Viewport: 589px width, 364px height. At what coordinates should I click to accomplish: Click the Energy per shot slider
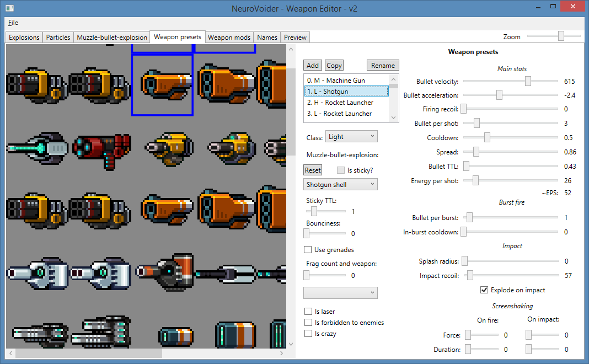tap(511, 181)
